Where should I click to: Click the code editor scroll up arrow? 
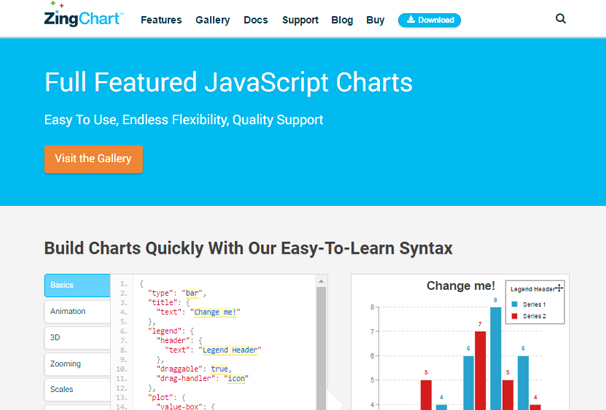[x=321, y=282]
